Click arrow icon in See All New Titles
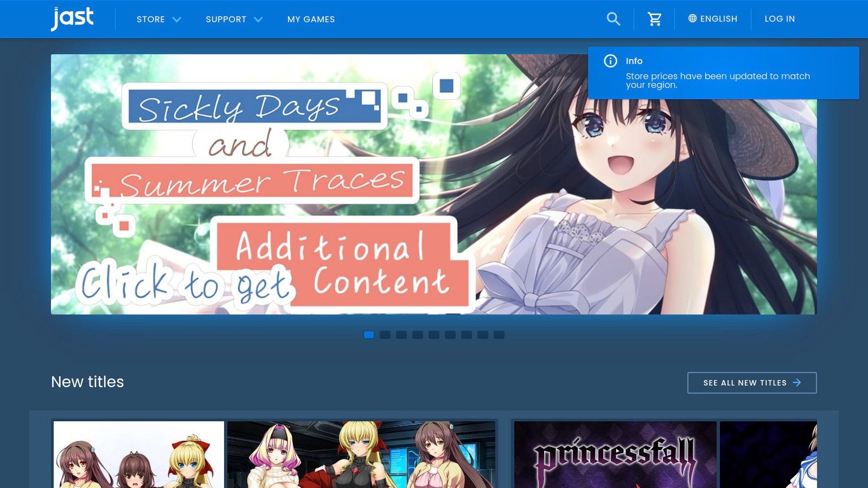This screenshot has width=868, height=488. (x=796, y=382)
